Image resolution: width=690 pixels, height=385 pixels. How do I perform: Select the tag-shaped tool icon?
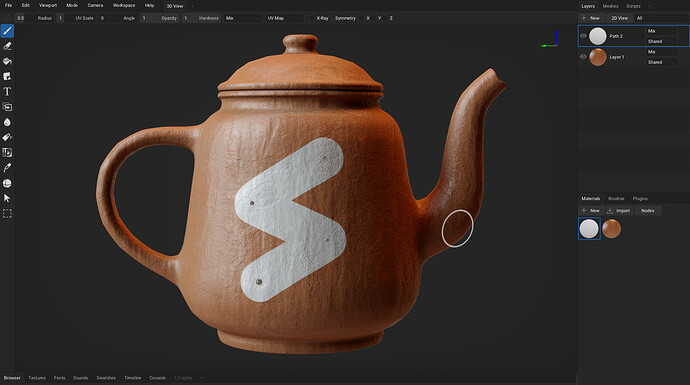(x=7, y=137)
